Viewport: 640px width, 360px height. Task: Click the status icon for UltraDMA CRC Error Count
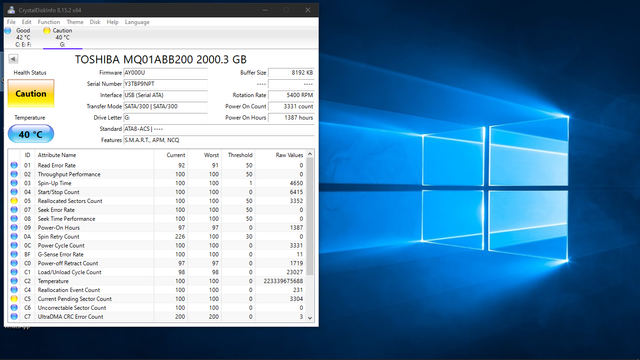click(14, 317)
